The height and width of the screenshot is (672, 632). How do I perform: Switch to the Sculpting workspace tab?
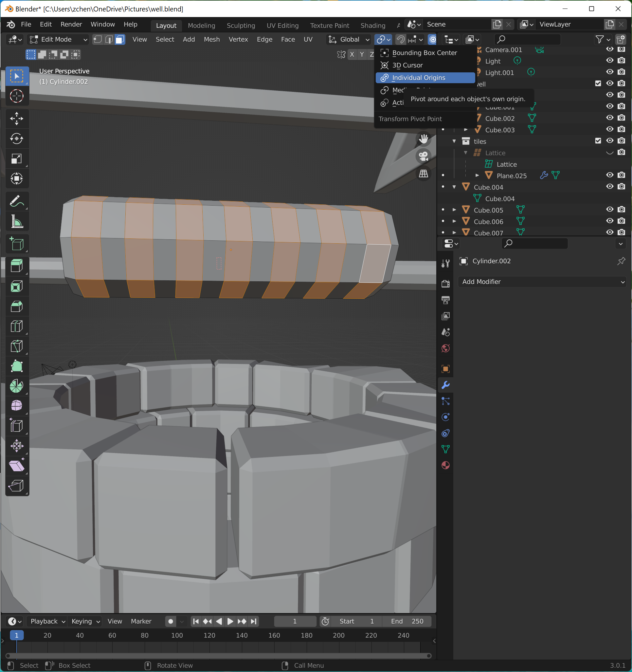(x=241, y=25)
